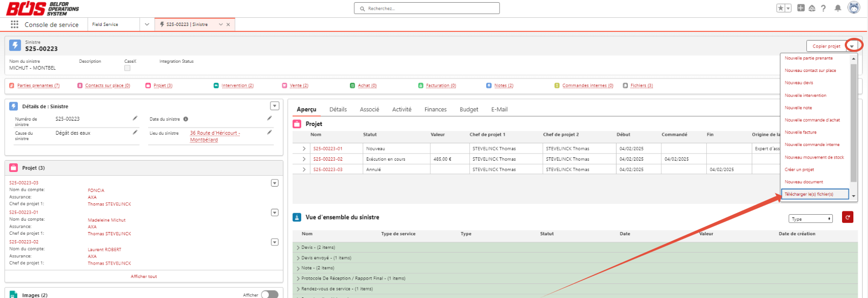Expand Protocole De Réception / Rapport Final group
868x298 pixels.
(298, 279)
